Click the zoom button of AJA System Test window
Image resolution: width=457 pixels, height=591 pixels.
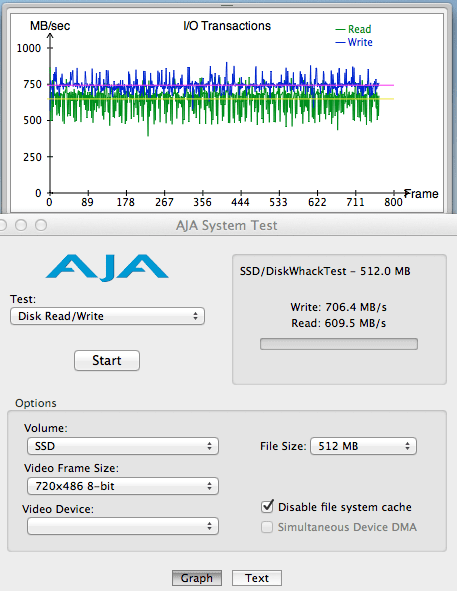(41, 225)
